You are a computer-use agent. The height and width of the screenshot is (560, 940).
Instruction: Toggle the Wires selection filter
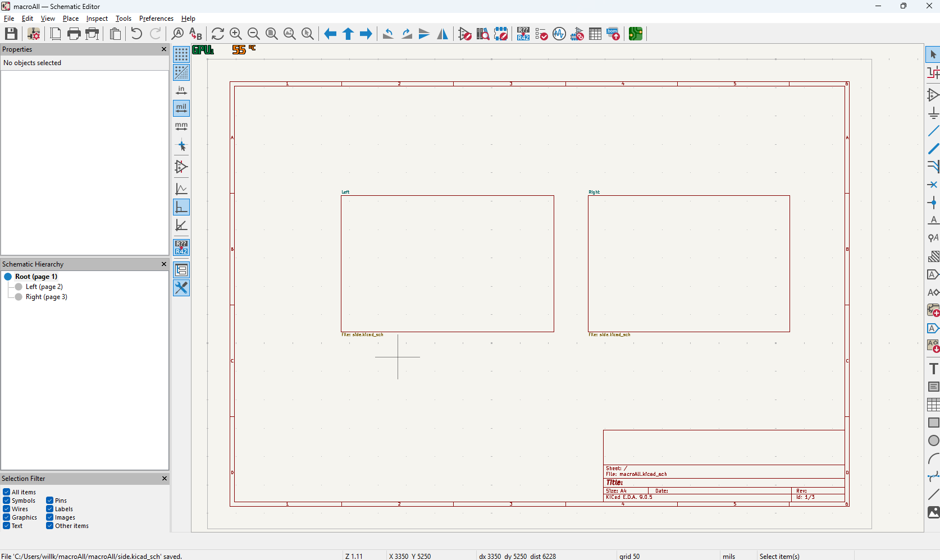[x=7, y=509]
